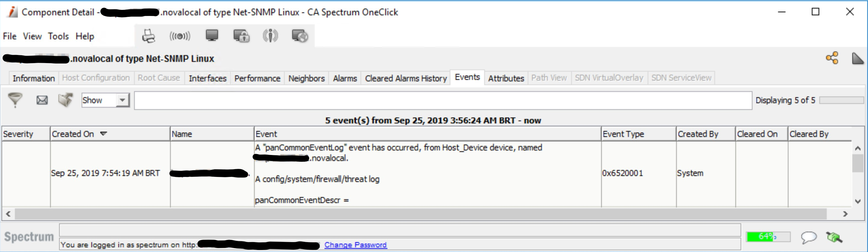Switch to the Performance tab

point(257,78)
